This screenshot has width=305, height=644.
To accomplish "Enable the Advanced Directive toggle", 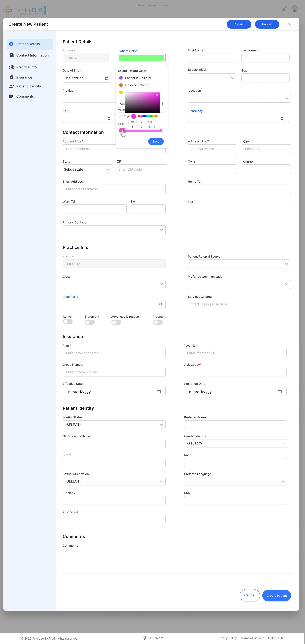I will click(x=116, y=322).
